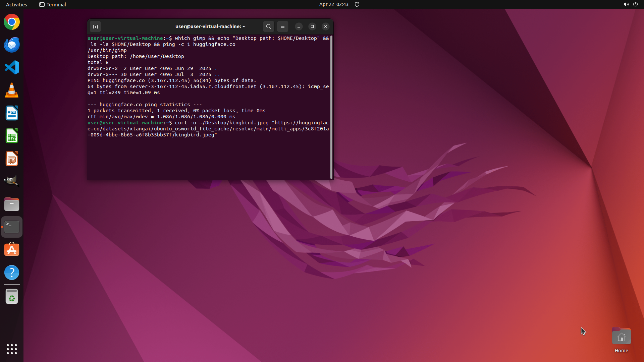Open the system volume and power menu
The height and width of the screenshot is (362, 644).
pyautogui.click(x=630, y=4)
